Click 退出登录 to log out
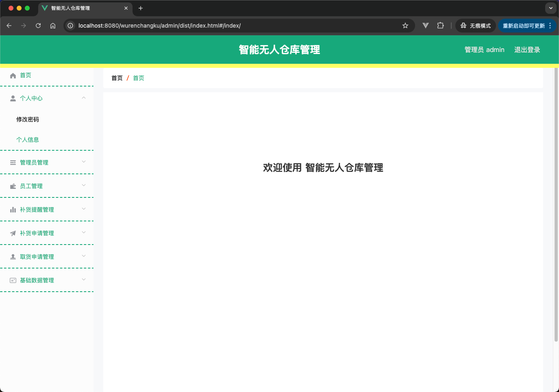Image resolution: width=559 pixels, height=392 pixels. point(527,50)
